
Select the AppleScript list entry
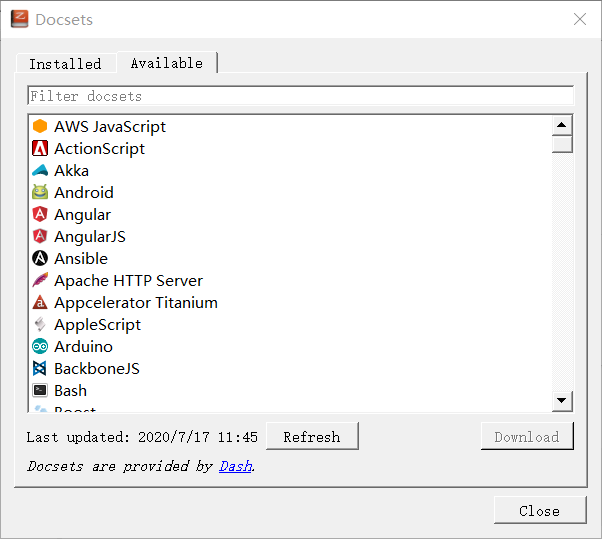click(x=97, y=325)
